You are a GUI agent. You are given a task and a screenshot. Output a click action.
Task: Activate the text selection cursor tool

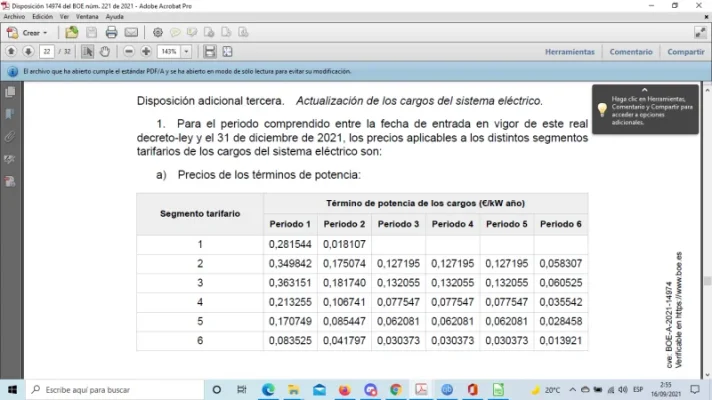coord(87,52)
